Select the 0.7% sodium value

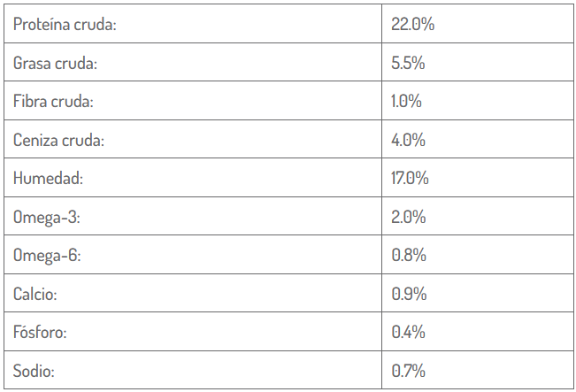(408, 371)
